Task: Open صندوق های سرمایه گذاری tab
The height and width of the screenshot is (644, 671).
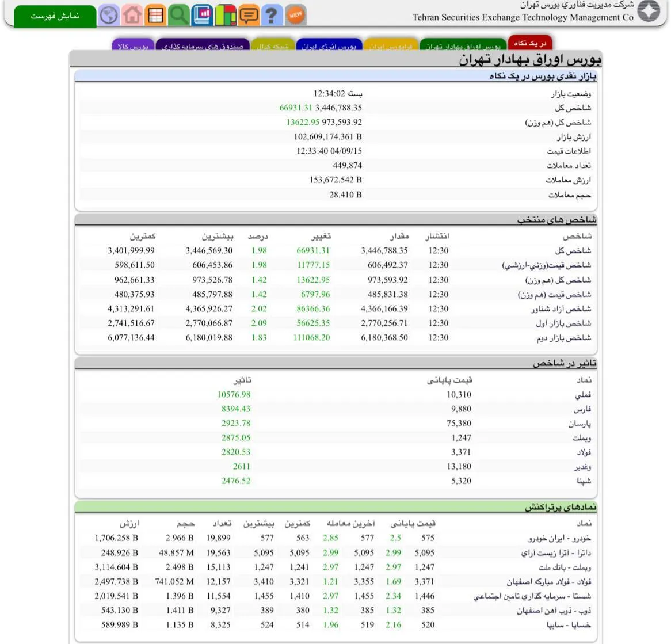Action: [x=203, y=45]
